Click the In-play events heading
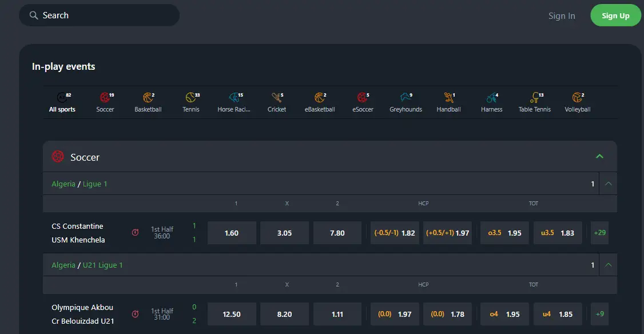644x334 pixels. (x=63, y=66)
